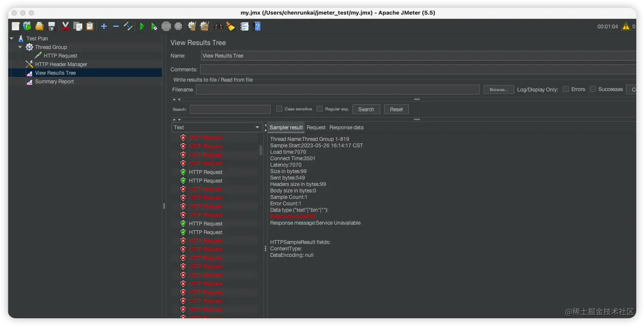Viewport: 644px width, 326px height.
Task: Click the Clear results toolbar icon
Action: tap(192, 27)
